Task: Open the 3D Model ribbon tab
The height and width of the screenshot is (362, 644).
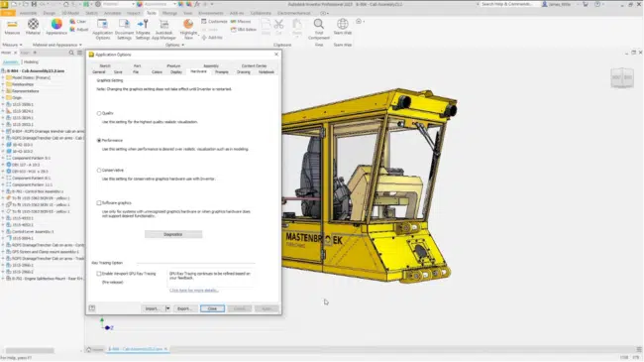Action: click(70, 13)
